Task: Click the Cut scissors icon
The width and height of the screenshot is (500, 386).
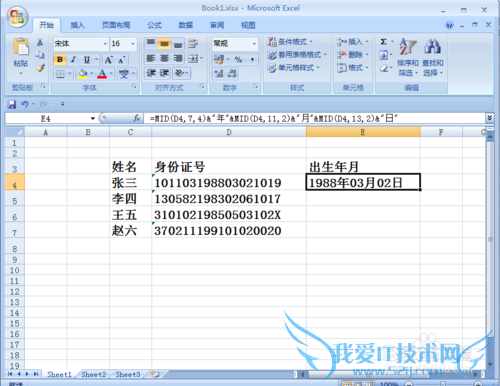Action: point(40,42)
